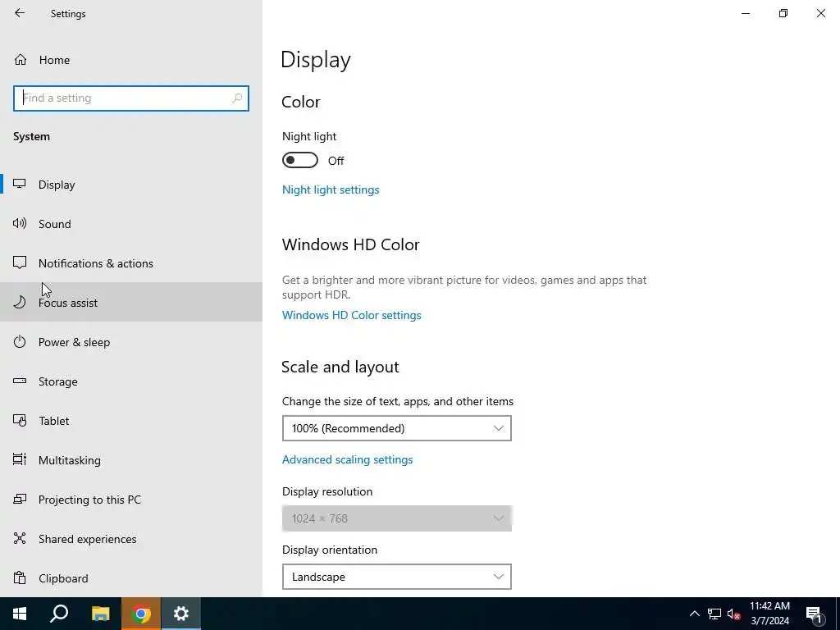Click the Power & sleep icon
Image resolution: width=840 pixels, height=630 pixels.
click(x=20, y=342)
